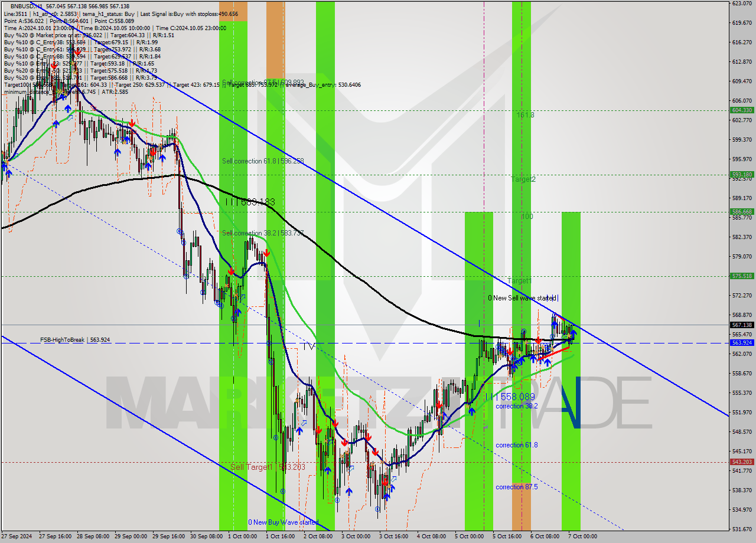Click the '2 Oct 08:00' time label
Viewport: 756px width, 543px height.
click(x=318, y=537)
